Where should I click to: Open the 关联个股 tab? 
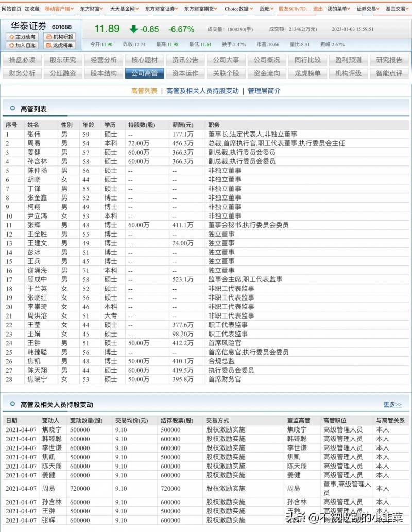pyautogui.click(x=226, y=73)
